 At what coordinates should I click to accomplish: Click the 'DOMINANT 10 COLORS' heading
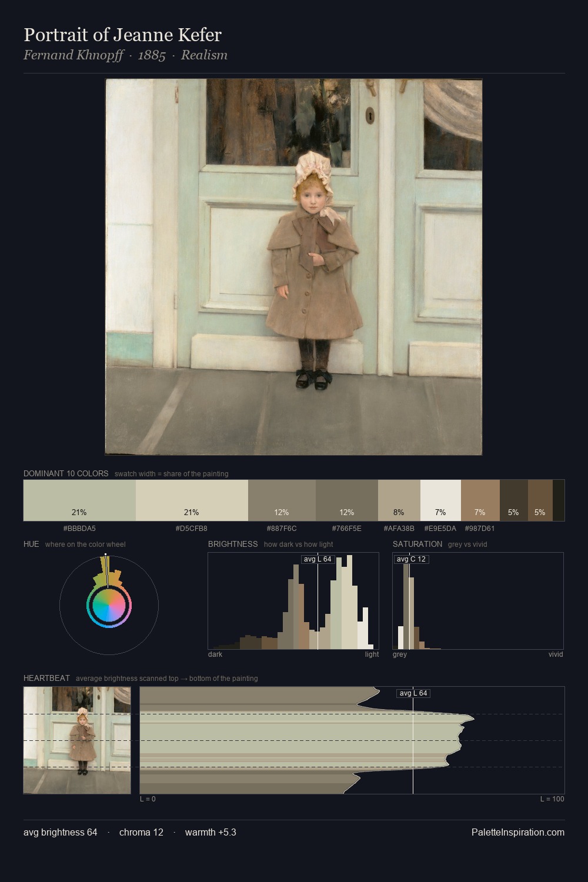pos(66,473)
